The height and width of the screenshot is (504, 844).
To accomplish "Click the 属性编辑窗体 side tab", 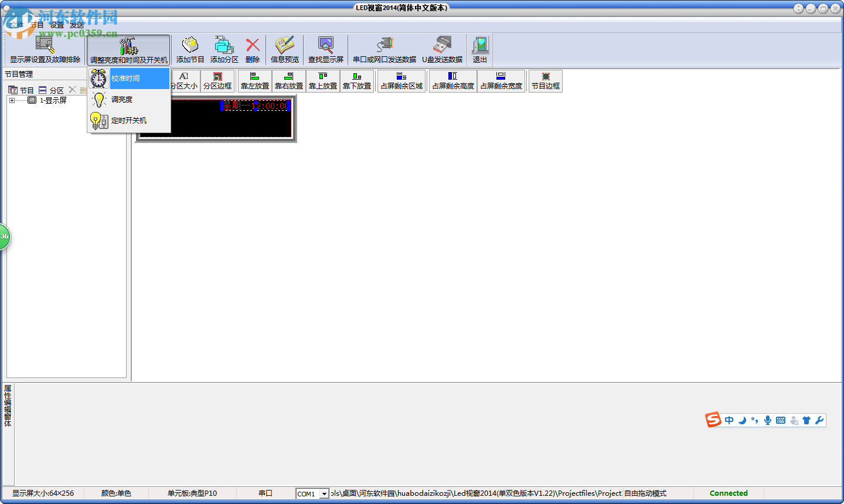I will (x=8, y=406).
